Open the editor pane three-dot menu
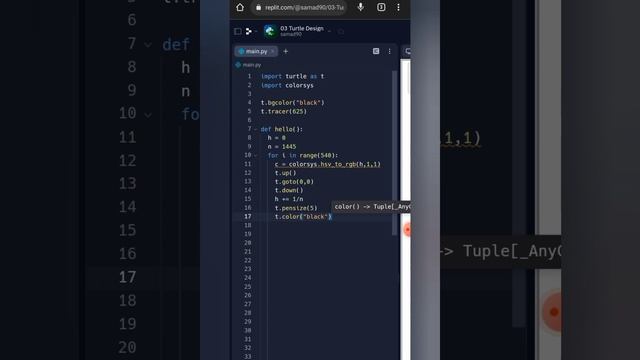This screenshot has width=640, height=360. 389,51
